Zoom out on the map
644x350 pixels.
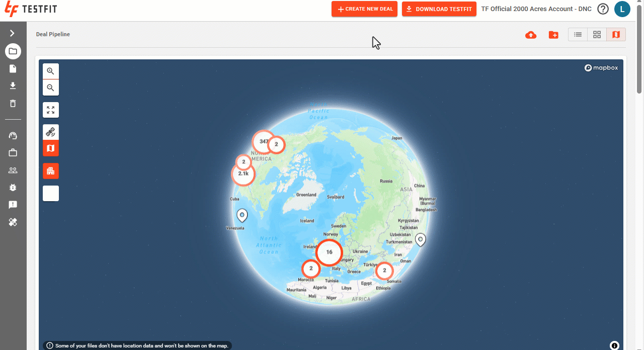point(51,87)
